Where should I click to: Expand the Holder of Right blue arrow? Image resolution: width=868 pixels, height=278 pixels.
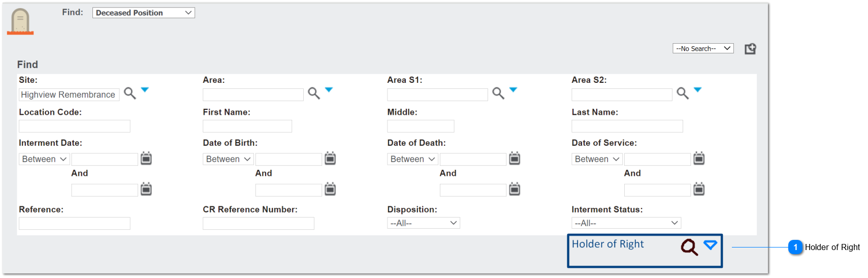710,245
